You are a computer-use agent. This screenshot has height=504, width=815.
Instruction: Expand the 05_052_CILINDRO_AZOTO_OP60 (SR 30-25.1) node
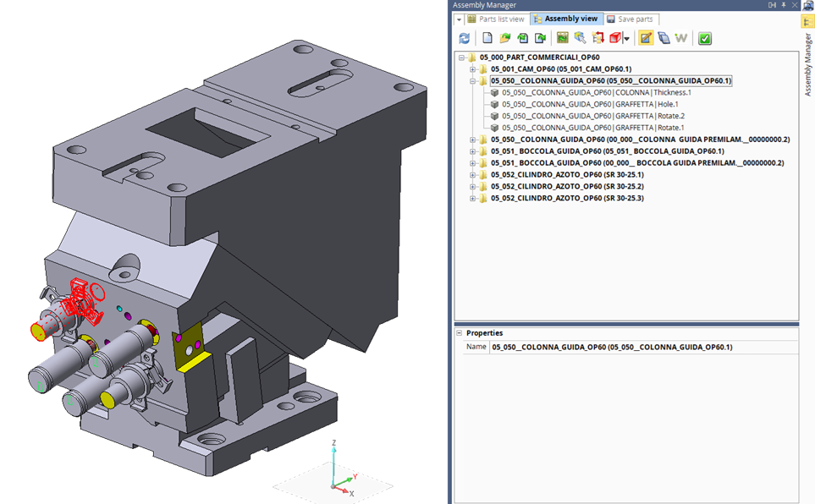click(x=473, y=174)
